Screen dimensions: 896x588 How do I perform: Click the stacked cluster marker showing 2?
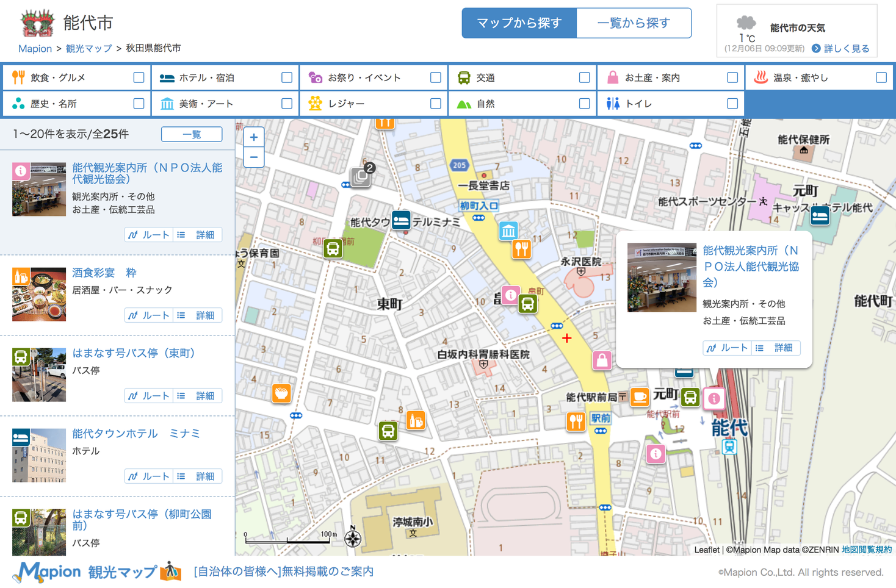pos(361,177)
